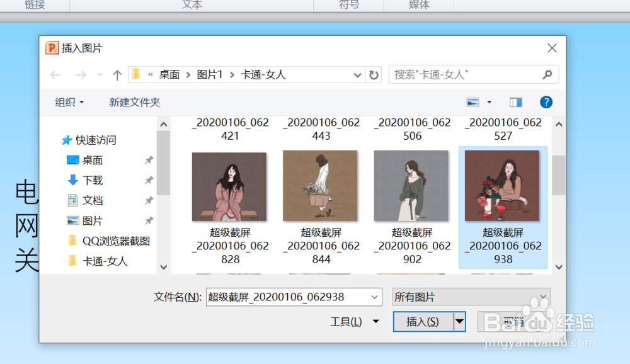The image size is (630, 364).
Task: Click the refresh icon in address bar
Action: tap(374, 74)
